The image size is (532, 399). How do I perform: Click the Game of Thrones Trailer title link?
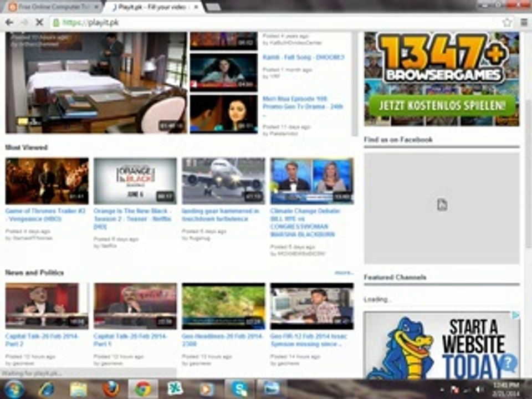click(x=45, y=215)
